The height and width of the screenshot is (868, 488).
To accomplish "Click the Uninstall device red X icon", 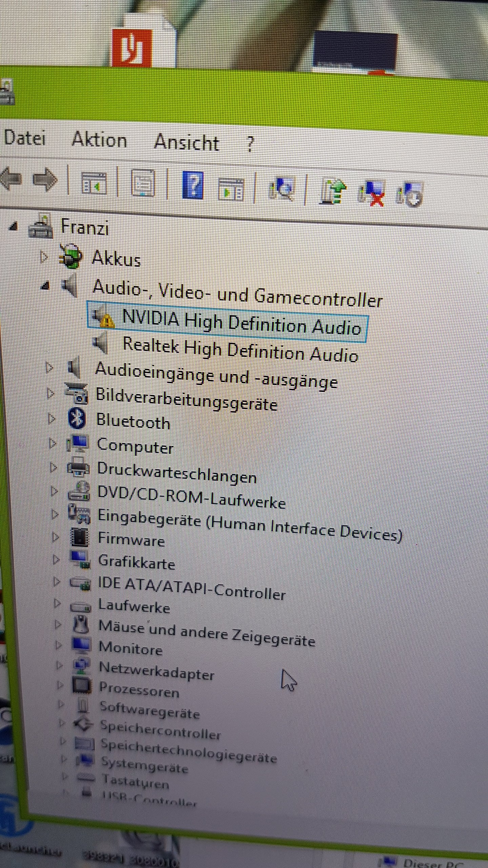I will click(x=371, y=193).
